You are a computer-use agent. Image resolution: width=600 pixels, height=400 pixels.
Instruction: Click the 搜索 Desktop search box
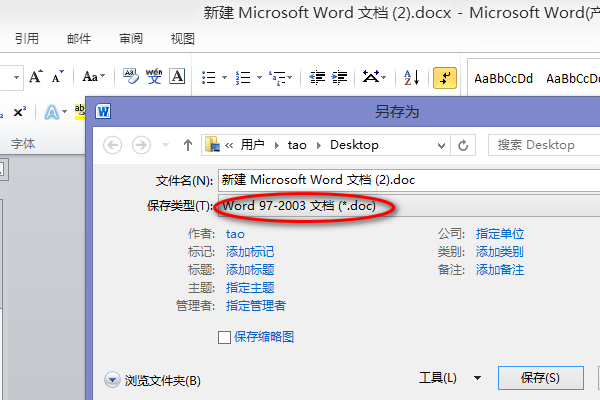click(x=544, y=145)
